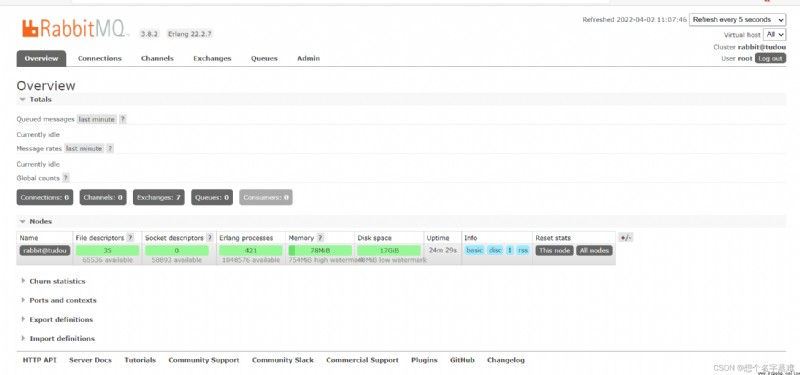Click help icon next to File descriptors
800x375 pixels.
[x=130, y=238]
